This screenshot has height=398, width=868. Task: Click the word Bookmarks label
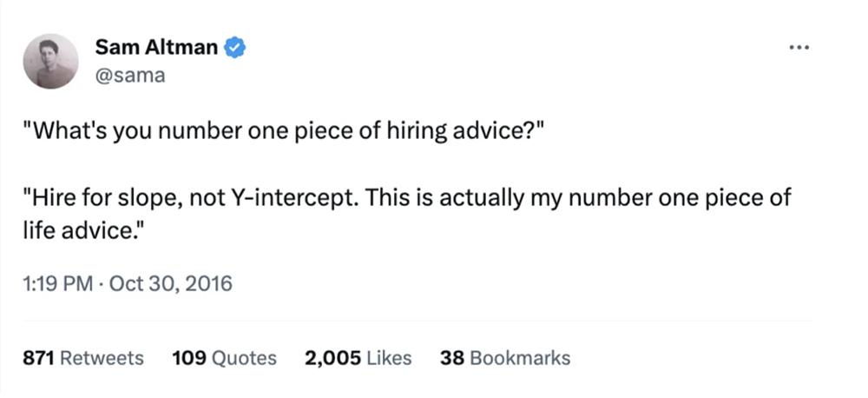tap(520, 358)
